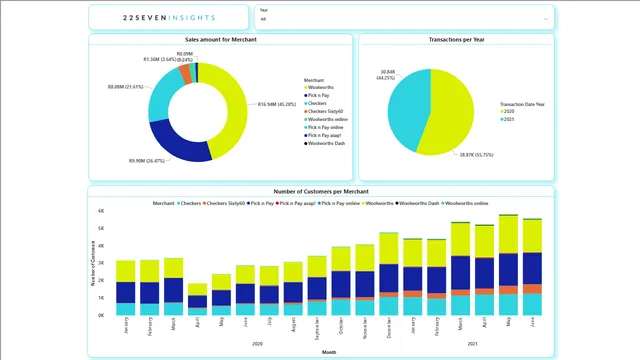
Task: Click the 2021 year label on the x-axis
Action: [x=472, y=344]
